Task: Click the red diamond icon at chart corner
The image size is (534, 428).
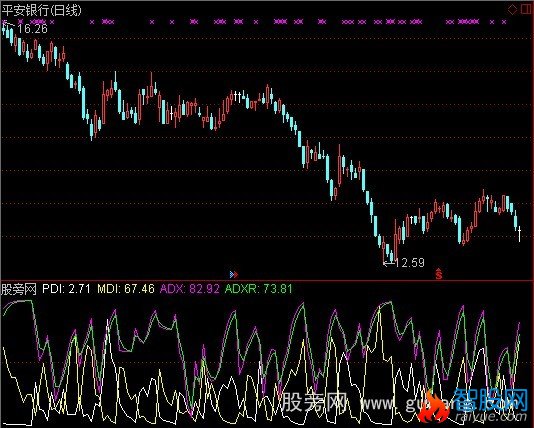Action: point(513,9)
